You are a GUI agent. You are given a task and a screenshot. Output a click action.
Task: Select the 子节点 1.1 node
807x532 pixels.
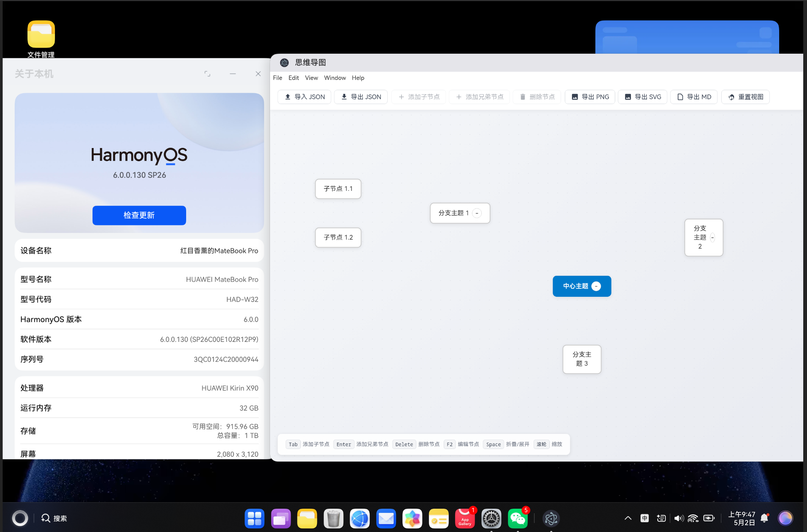(338, 189)
